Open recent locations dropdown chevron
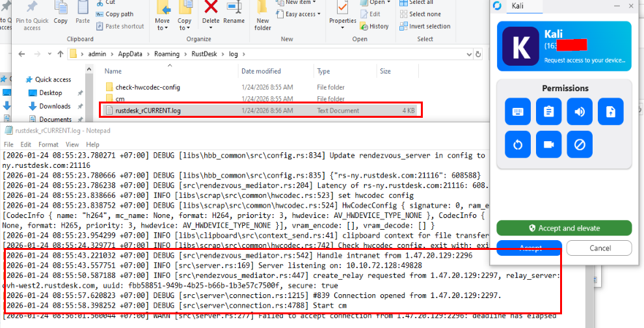 [x=49, y=54]
